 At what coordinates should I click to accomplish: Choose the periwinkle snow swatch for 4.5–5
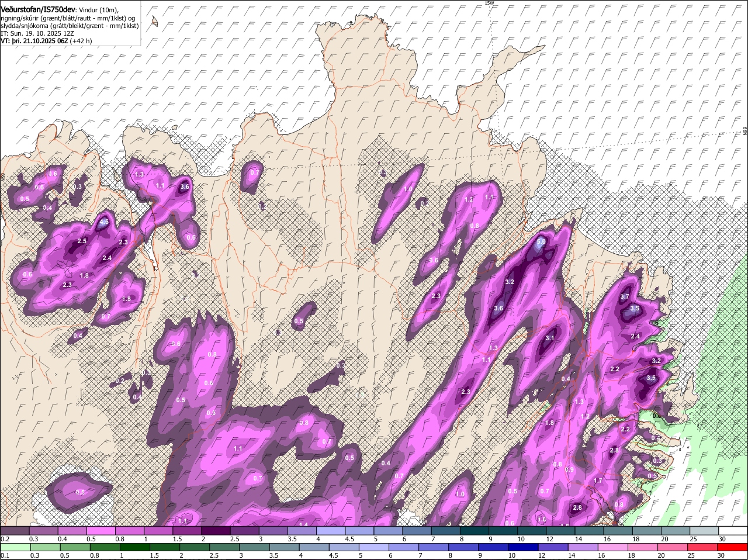click(x=358, y=531)
